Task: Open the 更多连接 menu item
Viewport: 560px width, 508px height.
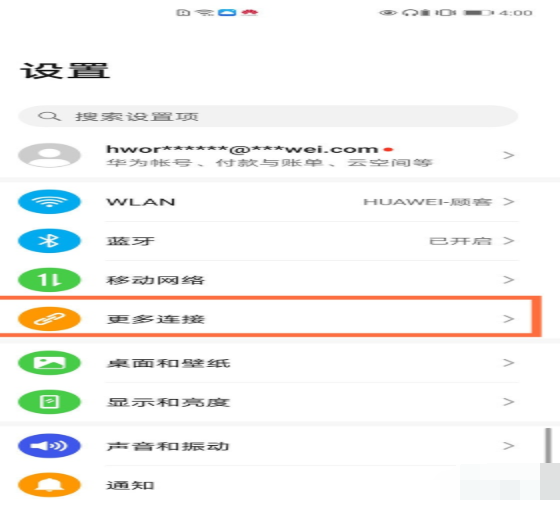Action: (270, 317)
